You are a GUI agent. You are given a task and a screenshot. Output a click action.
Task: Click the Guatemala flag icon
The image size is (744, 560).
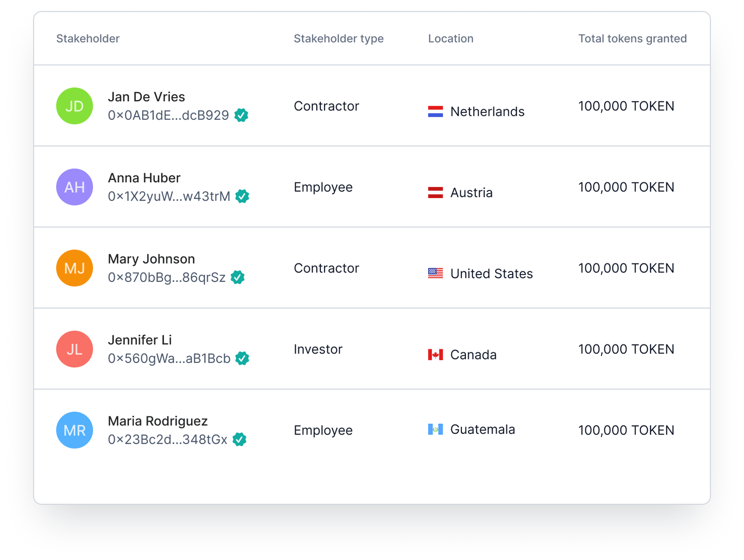[435, 429]
